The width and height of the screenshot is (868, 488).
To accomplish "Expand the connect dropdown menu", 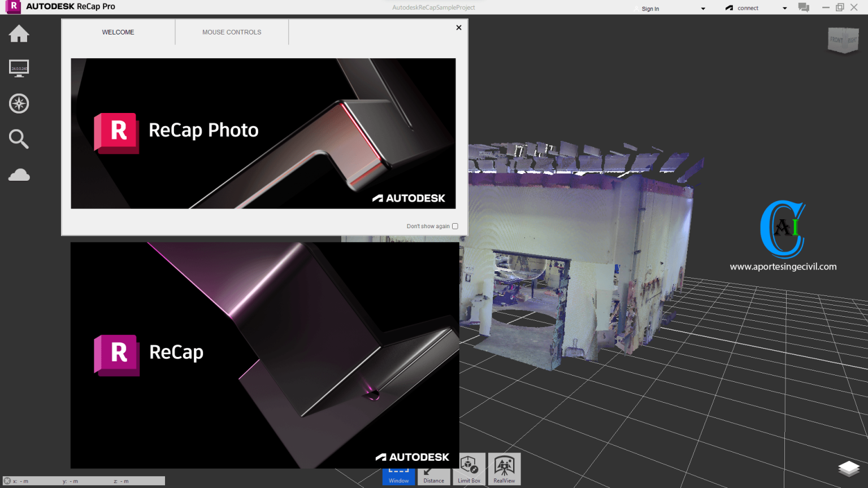I will 785,8.
